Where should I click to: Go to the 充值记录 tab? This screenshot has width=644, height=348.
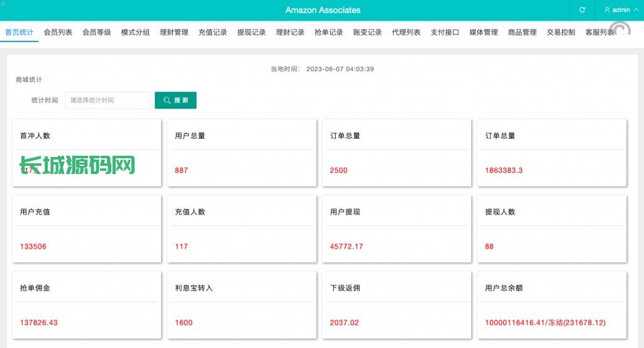tap(213, 33)
